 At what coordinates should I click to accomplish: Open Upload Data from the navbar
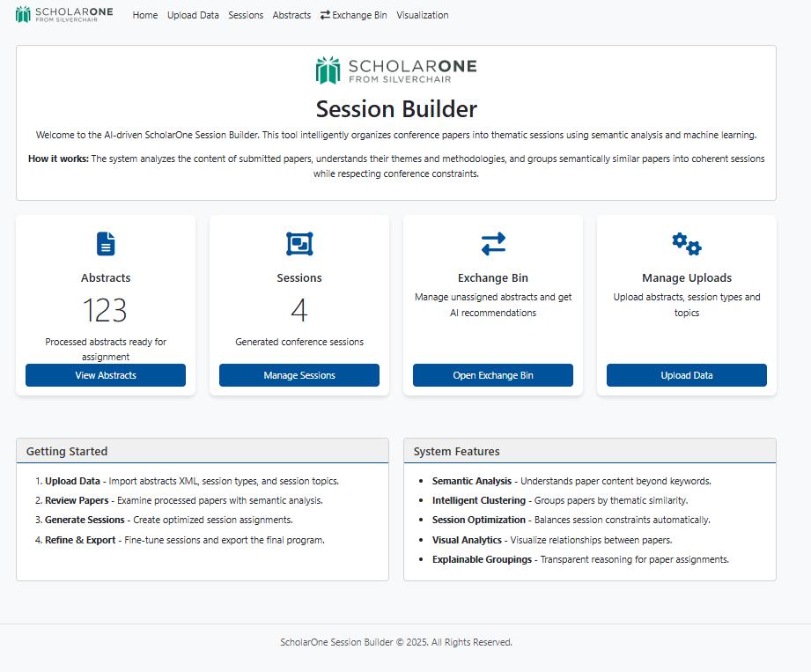[x=193, y=15]
